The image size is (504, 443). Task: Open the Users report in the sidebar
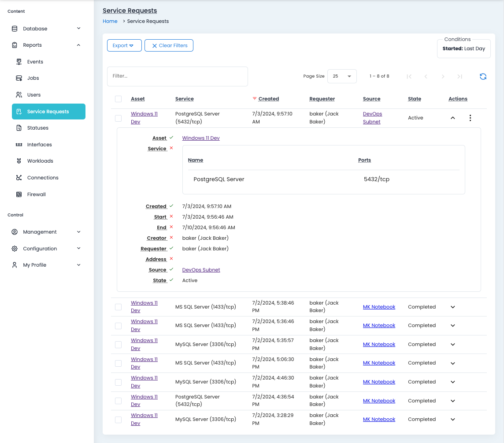(33, 95)
